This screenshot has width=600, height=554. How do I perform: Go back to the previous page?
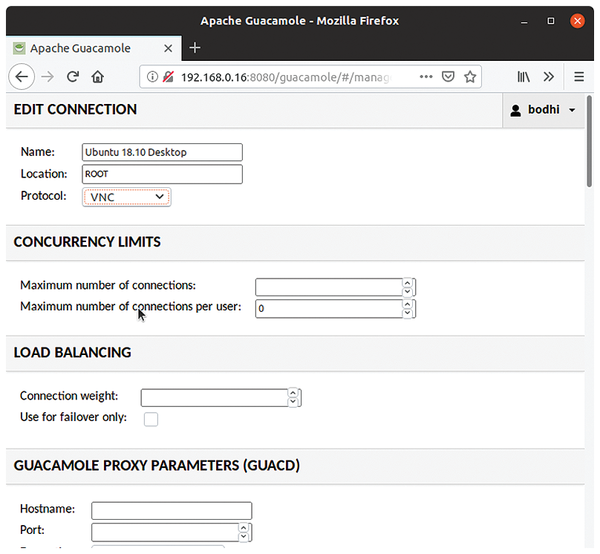22,77
